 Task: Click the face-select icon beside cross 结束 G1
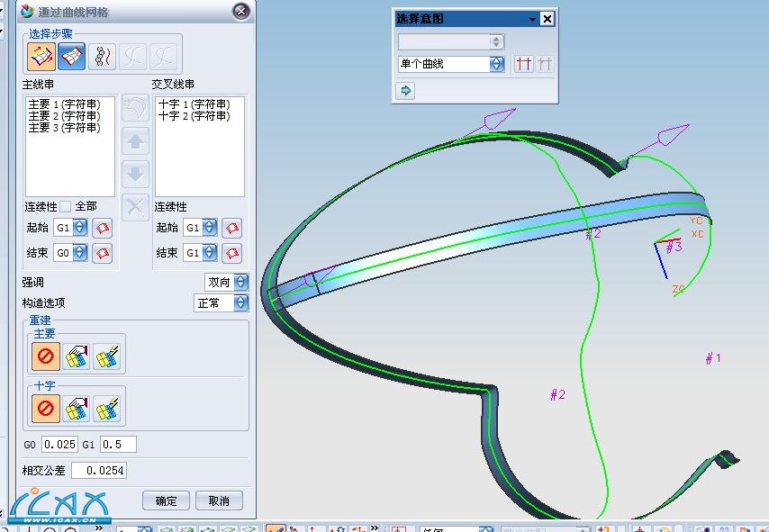[232, 253]
